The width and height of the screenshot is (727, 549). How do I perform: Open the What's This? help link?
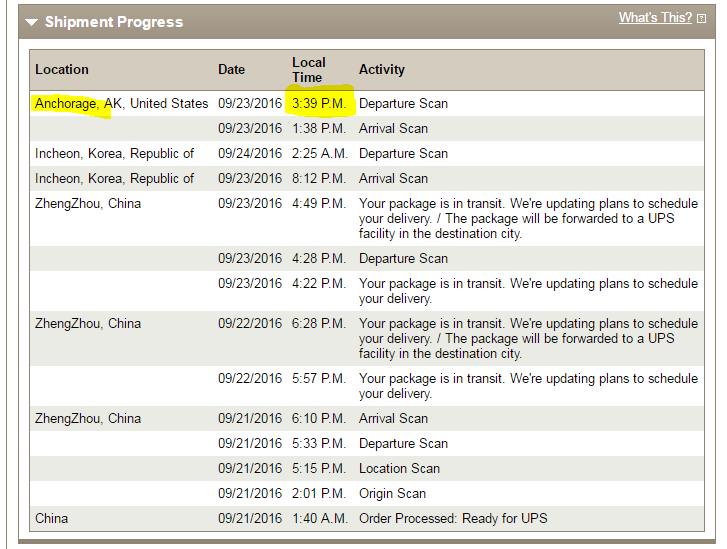pos(655,18)
